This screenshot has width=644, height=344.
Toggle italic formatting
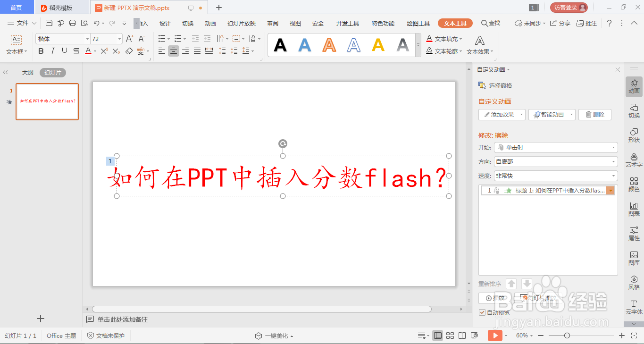pos(52,51)
